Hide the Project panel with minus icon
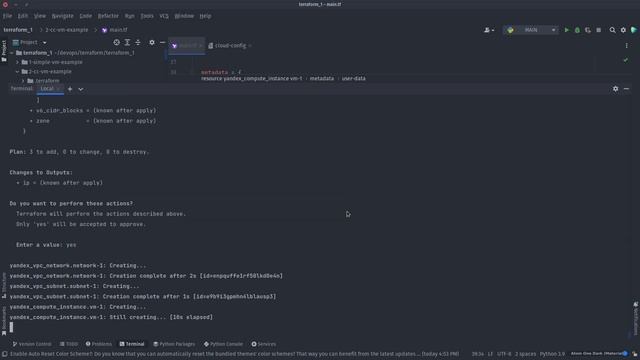This screenshot has width=640, height=360. [162, 42]
